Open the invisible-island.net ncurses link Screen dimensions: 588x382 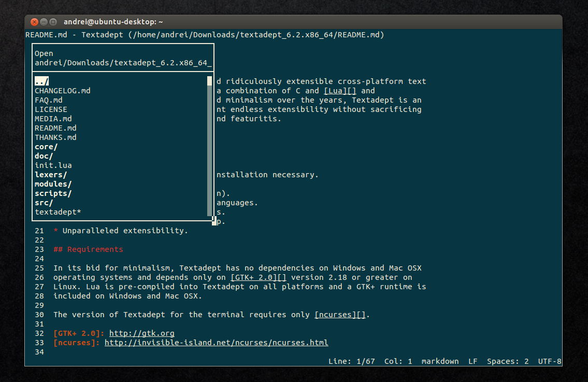point(217,343)
